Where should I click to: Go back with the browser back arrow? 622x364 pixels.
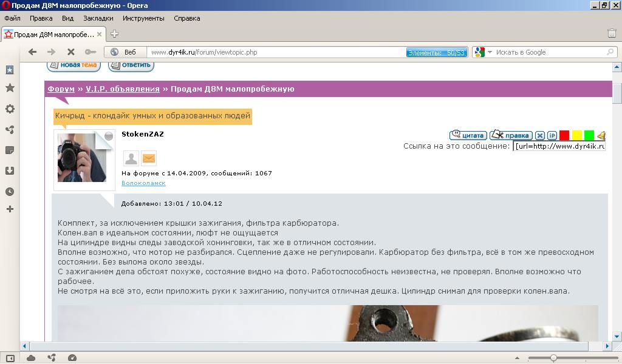33,52
